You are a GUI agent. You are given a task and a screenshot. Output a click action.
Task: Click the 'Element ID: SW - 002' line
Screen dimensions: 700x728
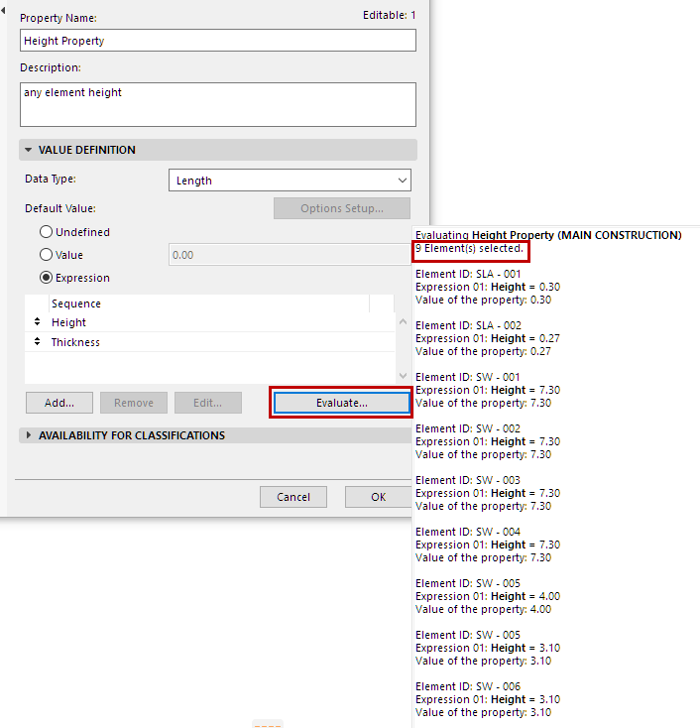(x=468, y=428)
